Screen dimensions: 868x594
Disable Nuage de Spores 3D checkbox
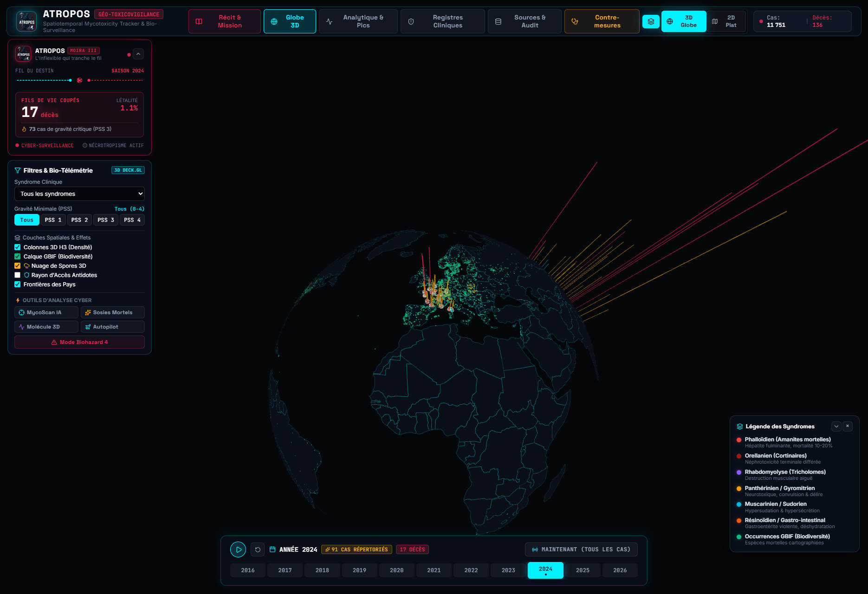pos(18,266)
